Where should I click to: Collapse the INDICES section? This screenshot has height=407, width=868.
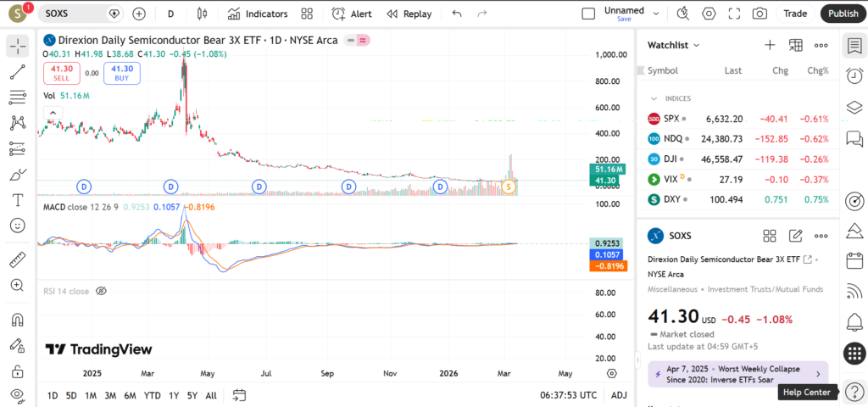[x=654, y=98]
